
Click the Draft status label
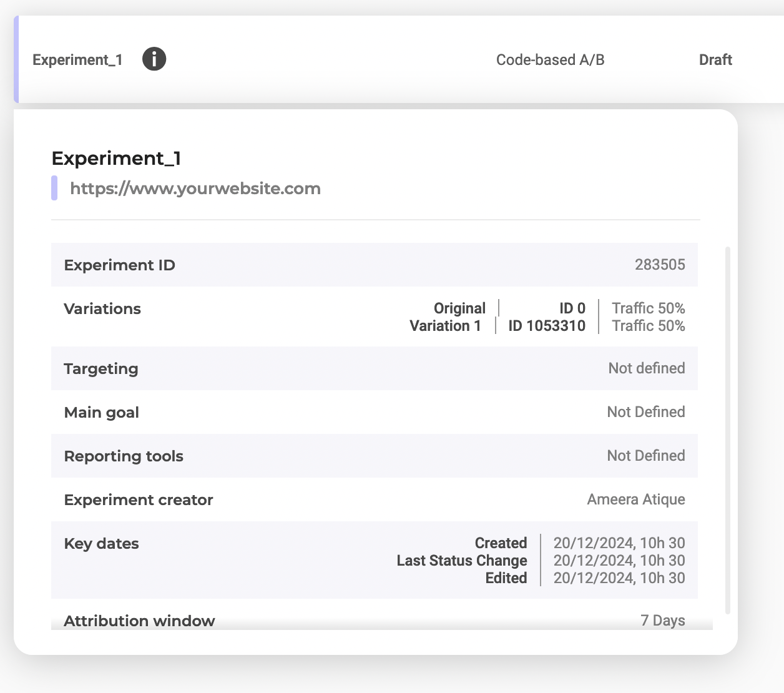click(x=715, y=60)
